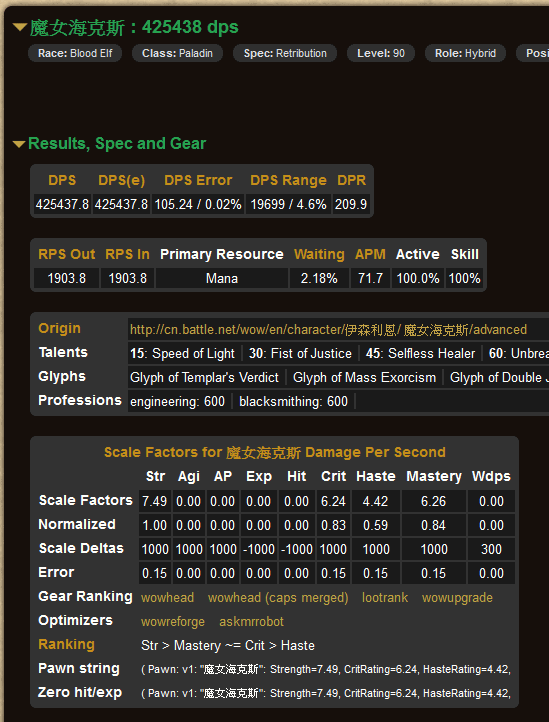This screenshot has width=549, height=722.
Task: Open the battle.net character origin URL
Action: tap(328, 330)
